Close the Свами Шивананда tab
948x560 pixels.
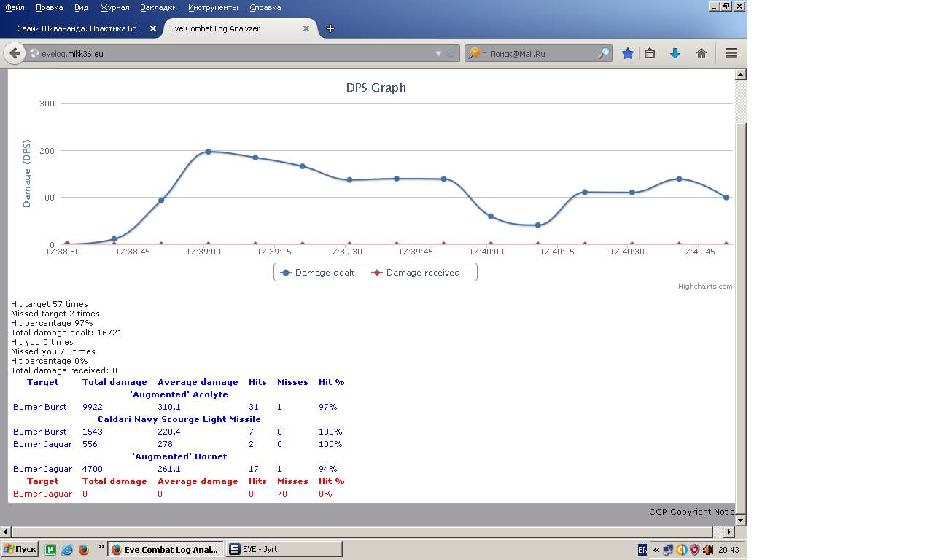tap(153, 28)
